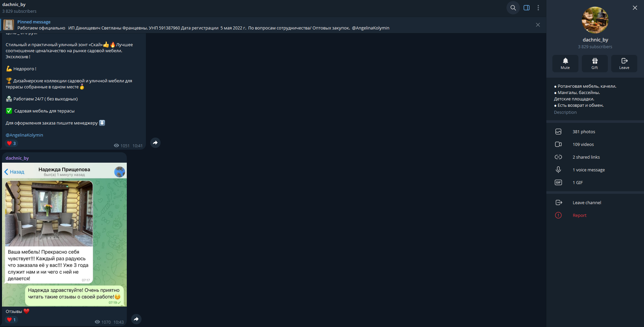644x327 pixels.
Task: Click the photos gallery icon
Action: pyautogui.click(x=558, y=132)
